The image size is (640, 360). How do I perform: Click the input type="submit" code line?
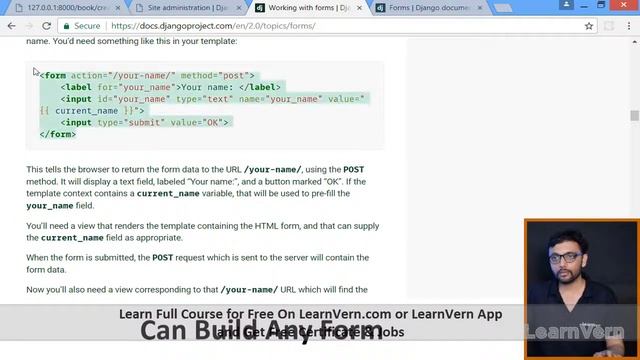click(x=144, y=122)
